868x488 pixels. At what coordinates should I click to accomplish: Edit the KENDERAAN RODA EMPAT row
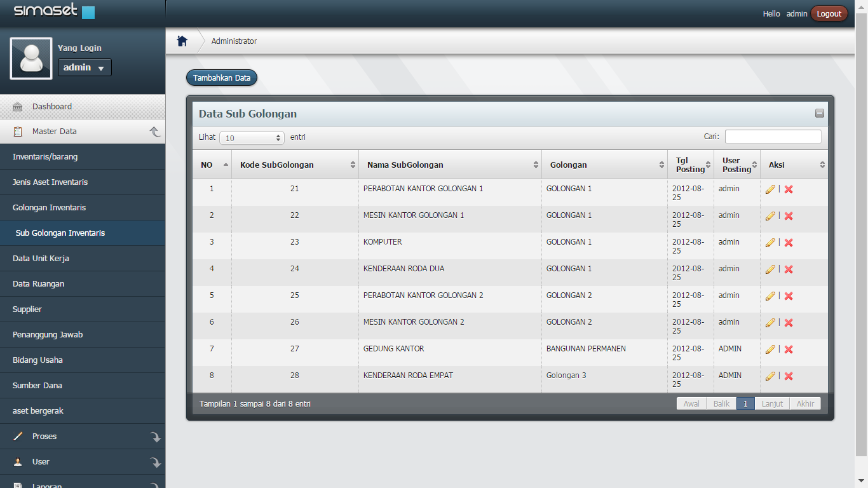click(770, 376)
